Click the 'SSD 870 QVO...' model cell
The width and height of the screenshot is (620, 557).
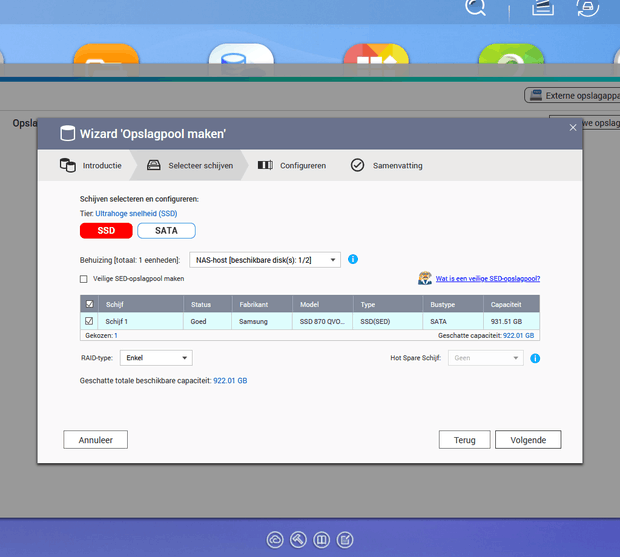pos(322,321)
